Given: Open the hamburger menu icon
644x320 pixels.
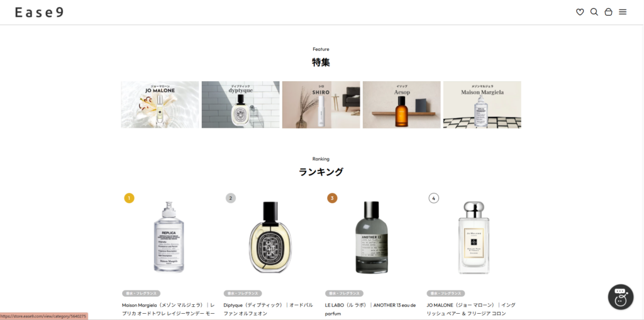Looking at the screenshot, I should click(623, 13).
